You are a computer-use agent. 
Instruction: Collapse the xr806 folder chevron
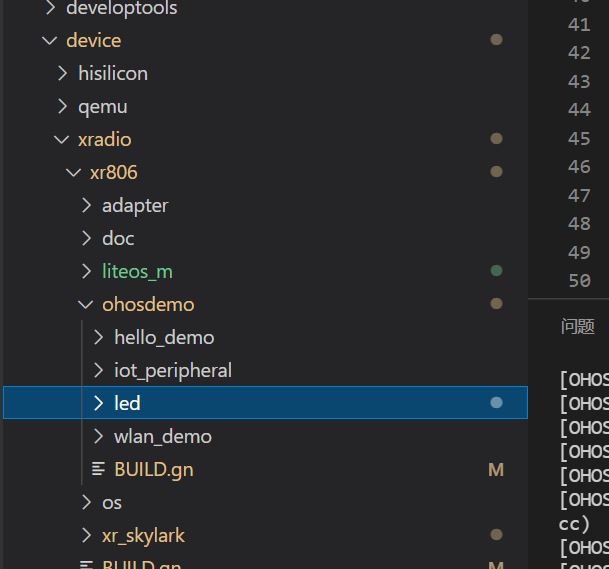pos(73,172)
